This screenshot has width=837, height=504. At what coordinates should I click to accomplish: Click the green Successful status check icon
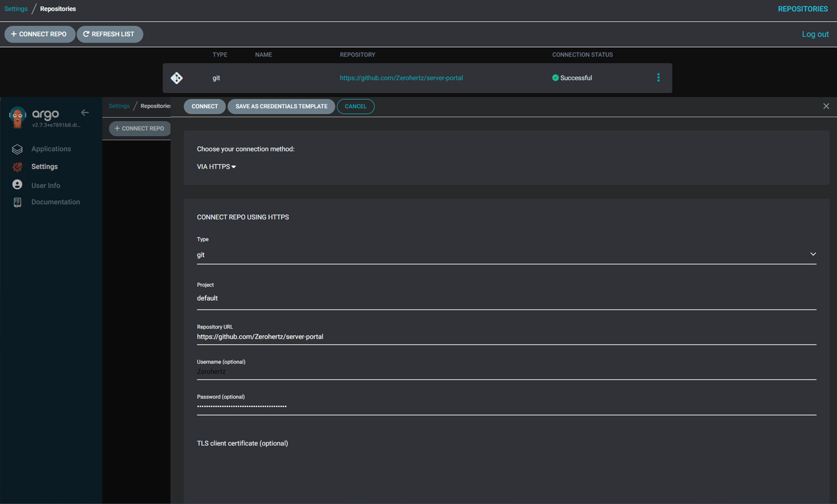(x=555, y=78)
